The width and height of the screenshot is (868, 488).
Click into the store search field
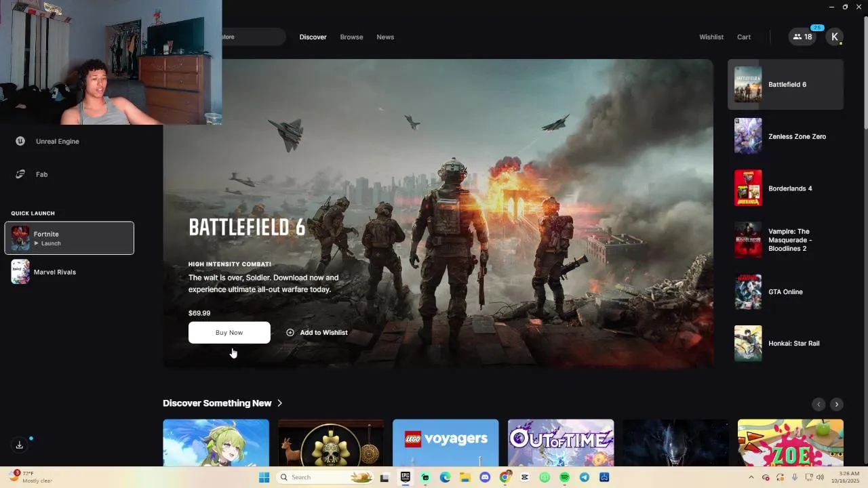pos(253,37)
